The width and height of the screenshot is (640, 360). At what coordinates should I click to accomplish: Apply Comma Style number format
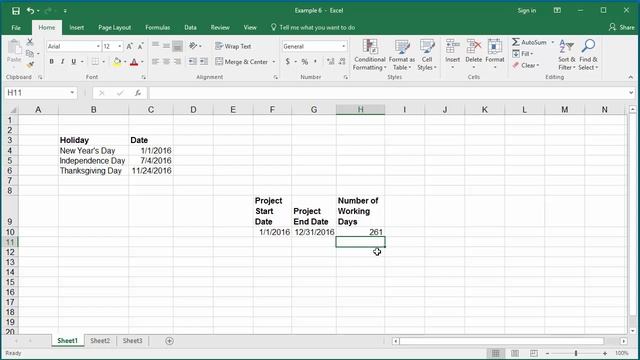315,62
